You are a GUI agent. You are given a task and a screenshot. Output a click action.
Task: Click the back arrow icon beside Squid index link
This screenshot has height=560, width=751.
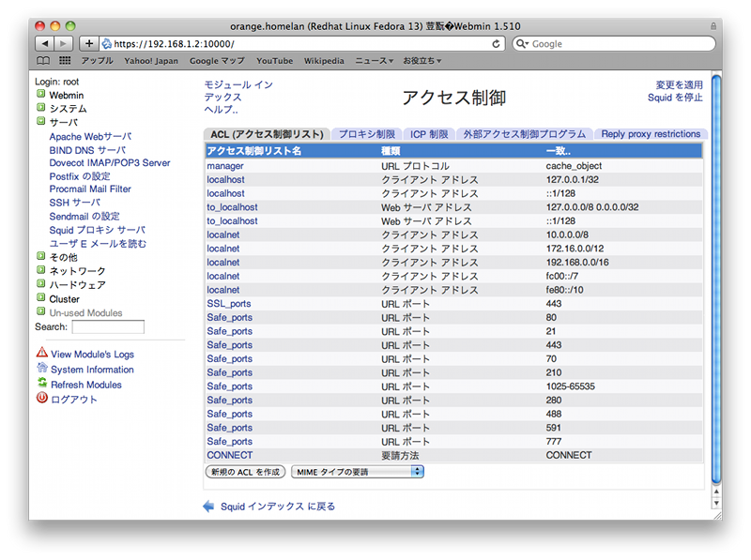pos(208,507)
